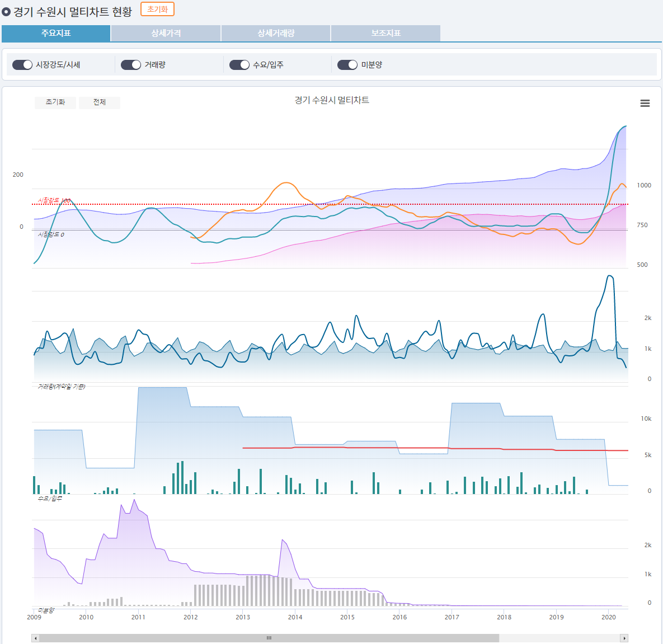The width and height of the screenshot is (663, 644).
Task: Click the red 시장강도 100 reference line label
Action: 54,200
